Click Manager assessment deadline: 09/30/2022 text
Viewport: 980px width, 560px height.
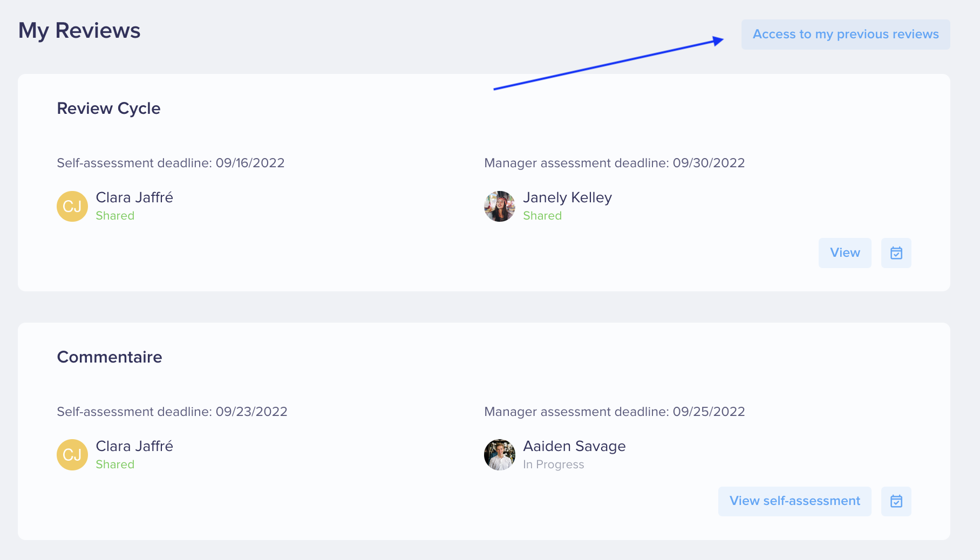(615, 163)
